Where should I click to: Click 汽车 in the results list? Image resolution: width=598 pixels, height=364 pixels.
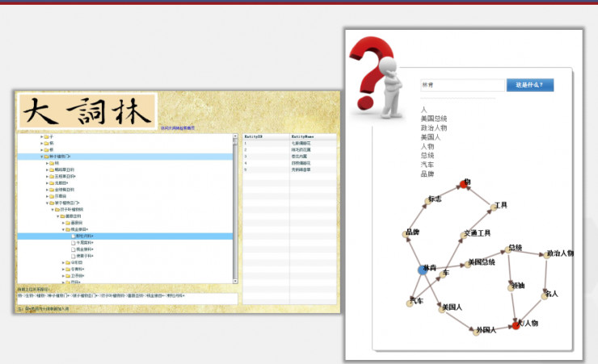[427, 164]
